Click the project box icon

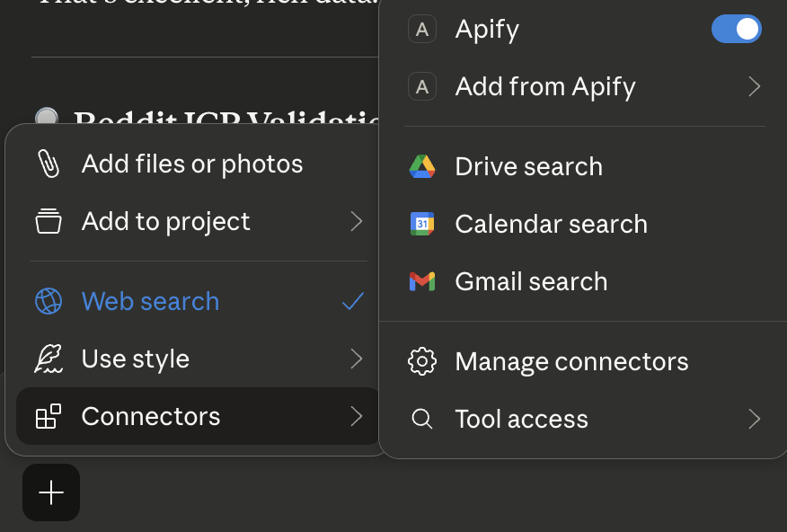49,221
